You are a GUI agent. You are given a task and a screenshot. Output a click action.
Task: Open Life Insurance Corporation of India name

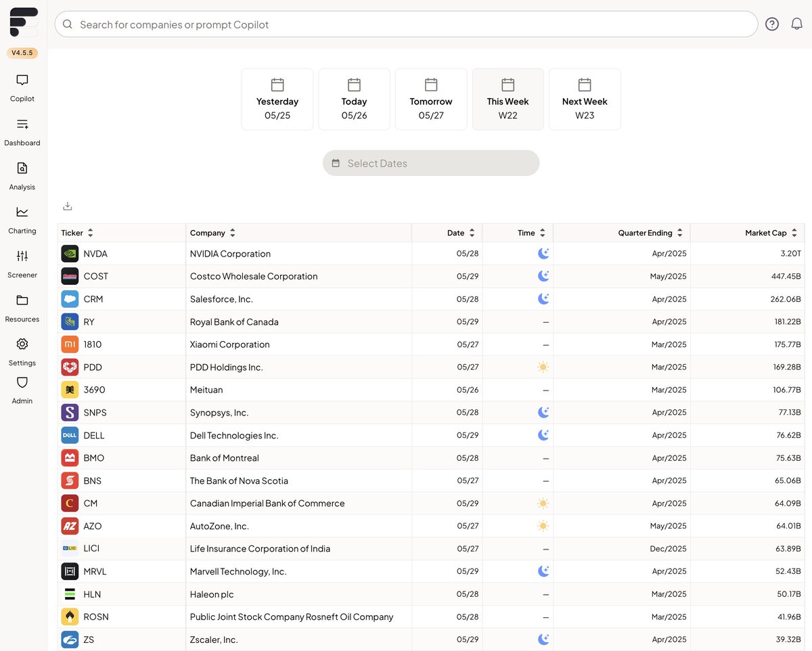click(260, 549)
